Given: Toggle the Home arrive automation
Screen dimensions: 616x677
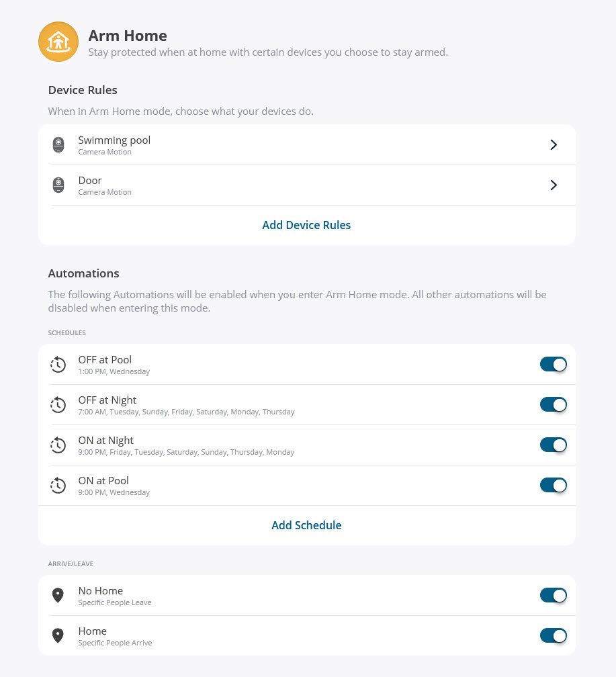Looking at the screenshot, I should (553, 635).
